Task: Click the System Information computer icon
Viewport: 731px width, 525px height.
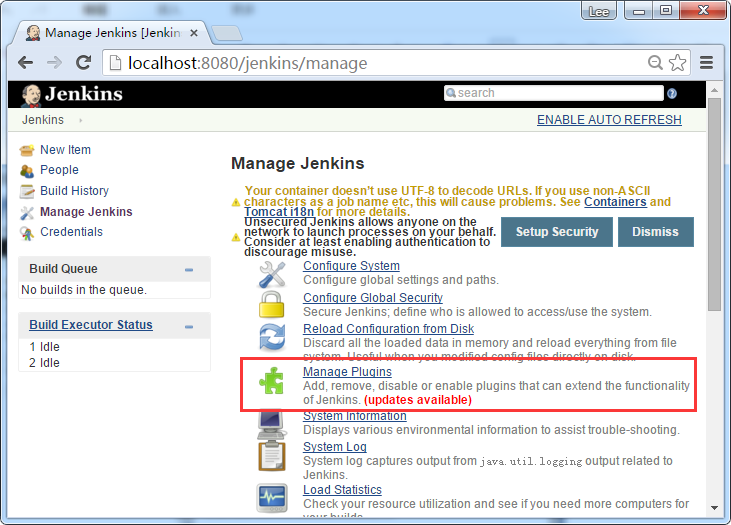Action: [x=272, y=423]
